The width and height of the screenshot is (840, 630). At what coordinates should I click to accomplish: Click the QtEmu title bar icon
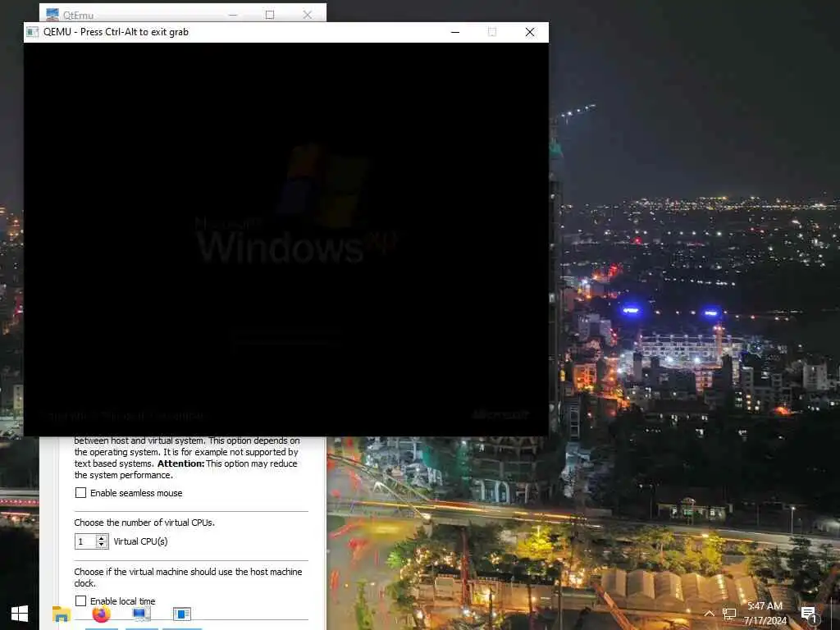(52, 15)
